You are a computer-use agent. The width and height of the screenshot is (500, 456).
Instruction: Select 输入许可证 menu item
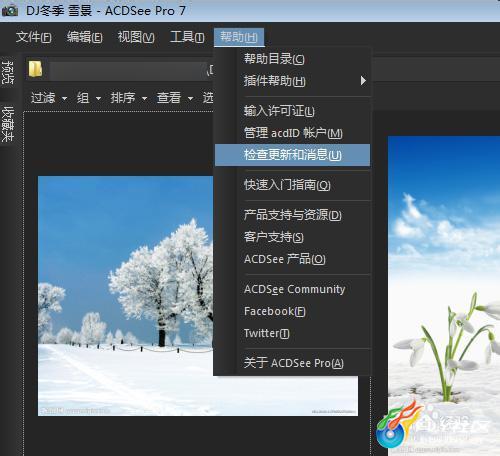pos(292,111)
